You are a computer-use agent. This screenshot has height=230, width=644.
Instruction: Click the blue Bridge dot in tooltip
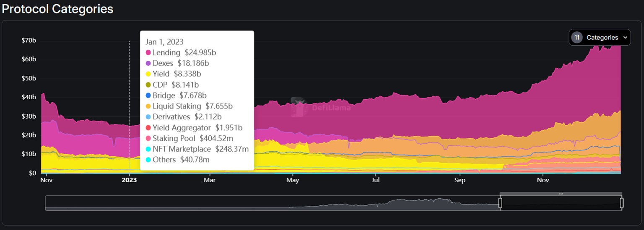148,96
